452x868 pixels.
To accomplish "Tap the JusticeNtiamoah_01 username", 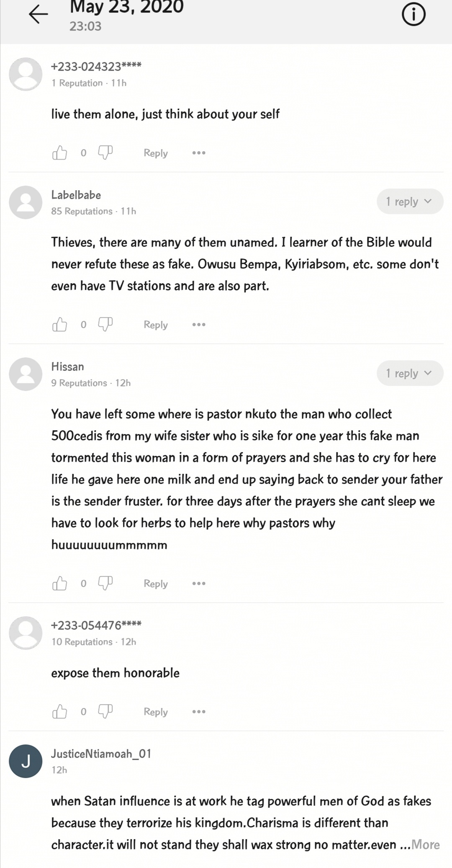I will [101, 754].
